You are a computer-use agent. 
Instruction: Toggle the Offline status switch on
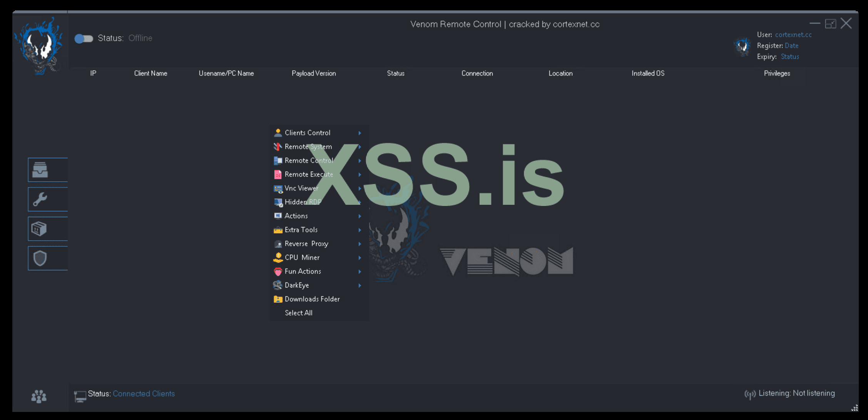point(84,38)
